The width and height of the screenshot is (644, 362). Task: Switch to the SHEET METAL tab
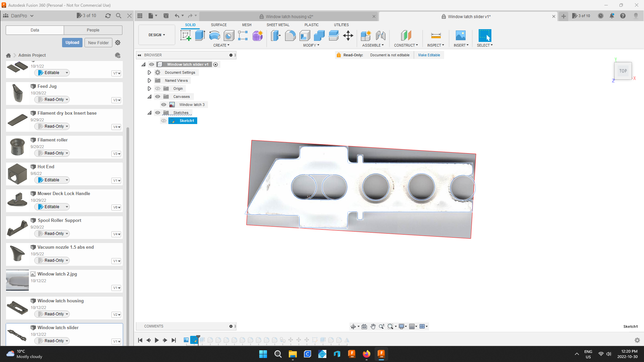tap(278, 24)
